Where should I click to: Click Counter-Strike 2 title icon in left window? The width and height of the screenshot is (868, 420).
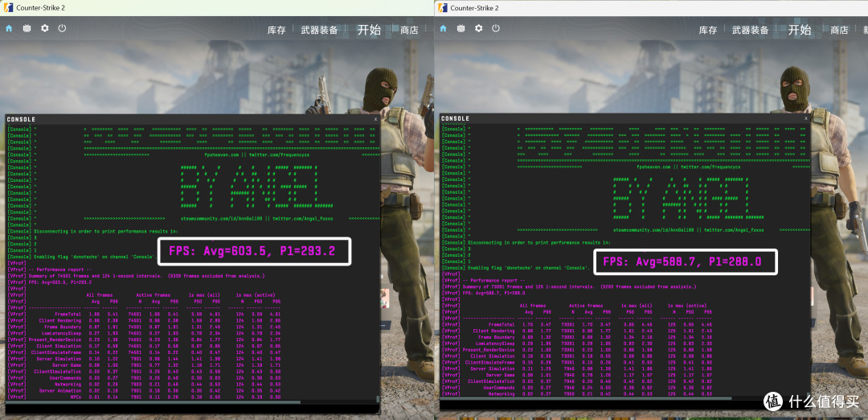click(8, 7)
